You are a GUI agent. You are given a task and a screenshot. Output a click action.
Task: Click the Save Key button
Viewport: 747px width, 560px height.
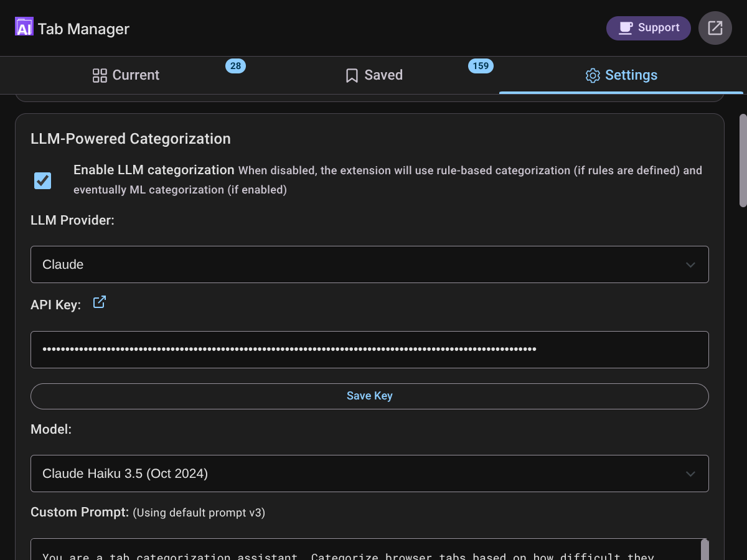coord(370,396)
